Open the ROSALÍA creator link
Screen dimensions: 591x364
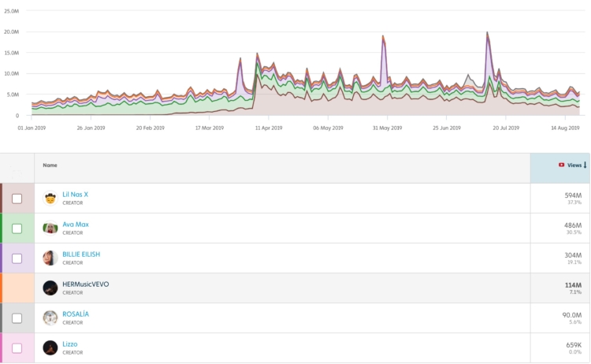click(76, 314)
